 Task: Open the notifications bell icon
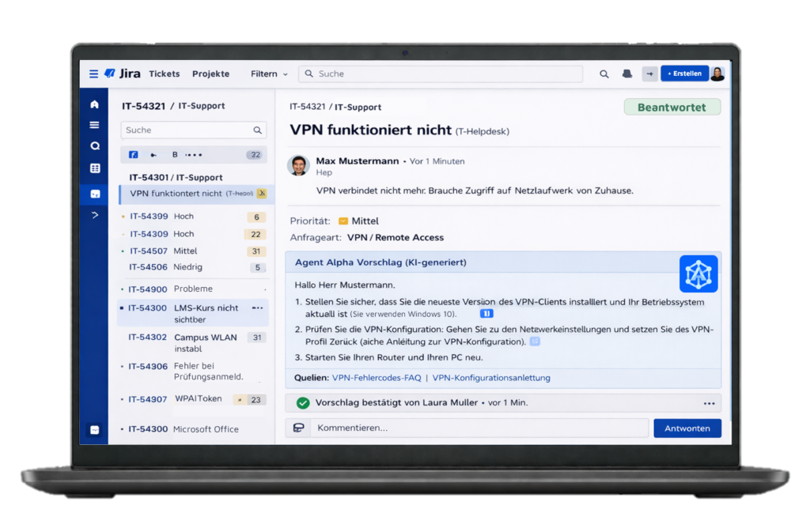tap(627, 74)
